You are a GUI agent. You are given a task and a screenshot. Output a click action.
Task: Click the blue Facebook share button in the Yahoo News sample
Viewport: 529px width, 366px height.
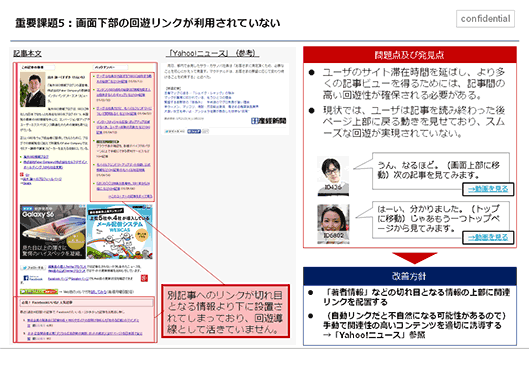pos(194,132)
